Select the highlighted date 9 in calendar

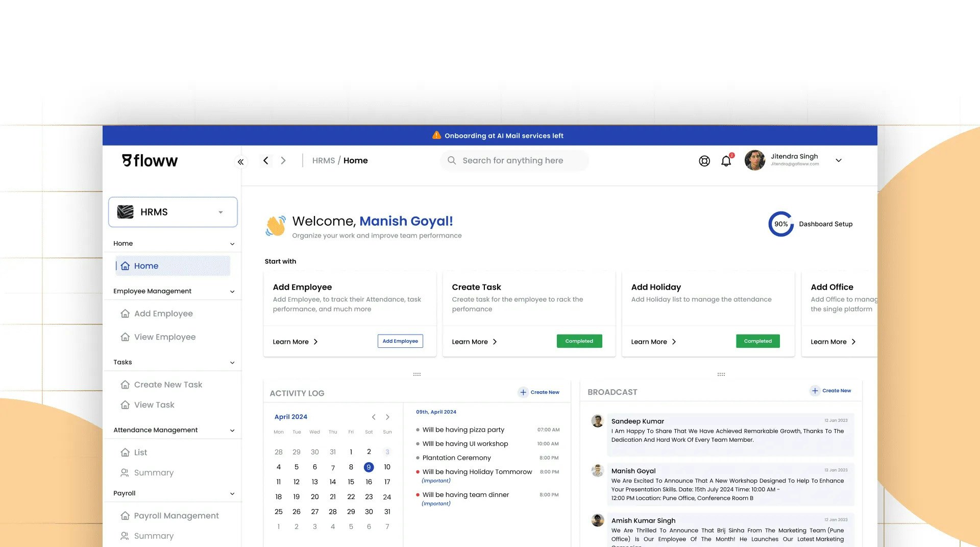[369, 467]
